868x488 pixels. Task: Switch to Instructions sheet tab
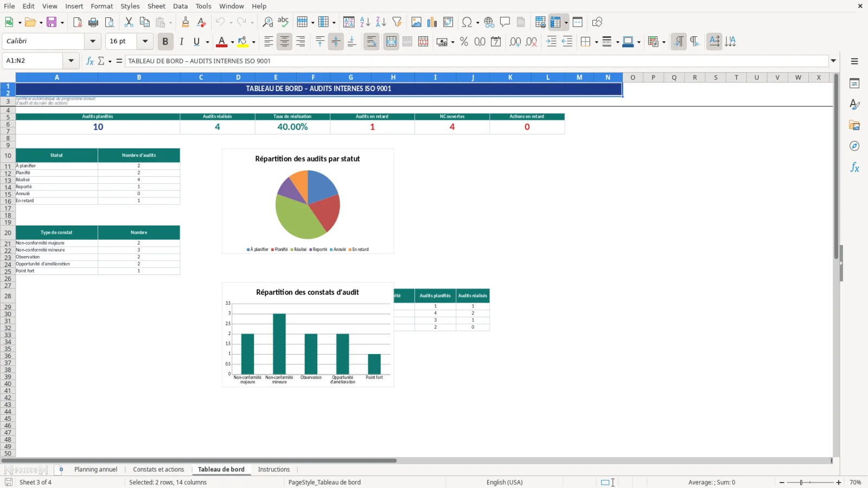pyautogui.click(x=274, y=470)
